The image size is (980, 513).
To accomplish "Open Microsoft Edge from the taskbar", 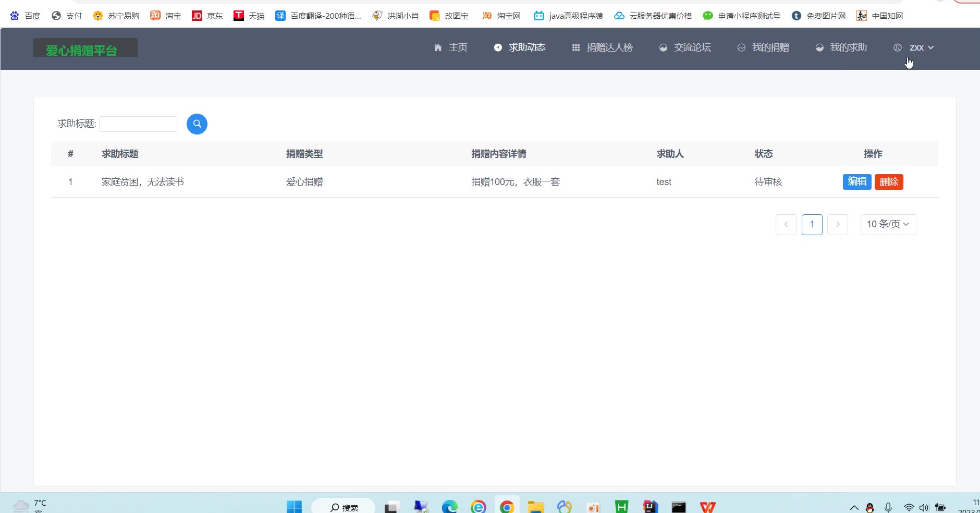I will coord(449,507).
